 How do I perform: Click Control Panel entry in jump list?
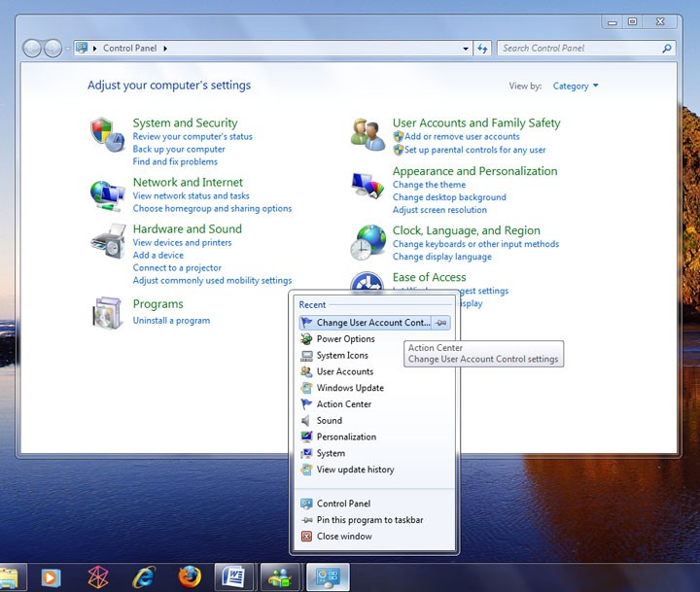(x=374, y=504)
